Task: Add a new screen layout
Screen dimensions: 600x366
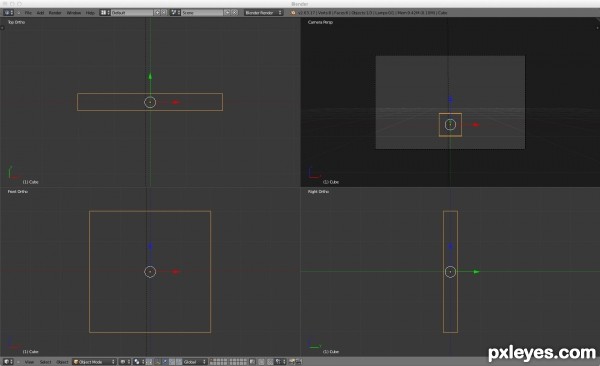Action: tap(157, 13)
